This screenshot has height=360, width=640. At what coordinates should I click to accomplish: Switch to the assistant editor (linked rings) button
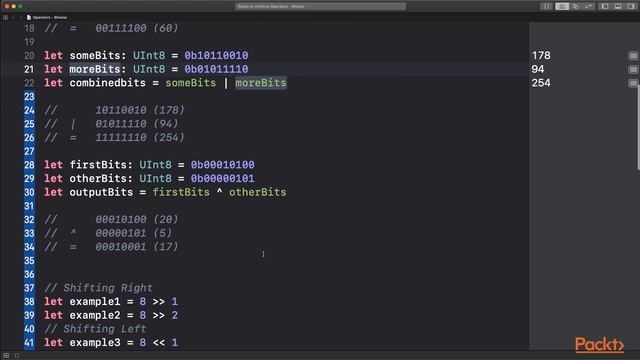tap(576, 6)
